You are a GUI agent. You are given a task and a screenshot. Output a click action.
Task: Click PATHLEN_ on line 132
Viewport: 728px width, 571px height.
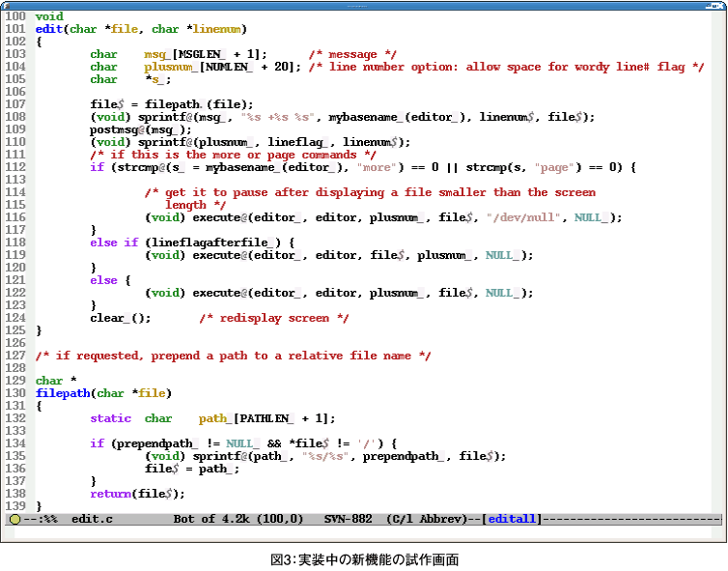point(266,418)
